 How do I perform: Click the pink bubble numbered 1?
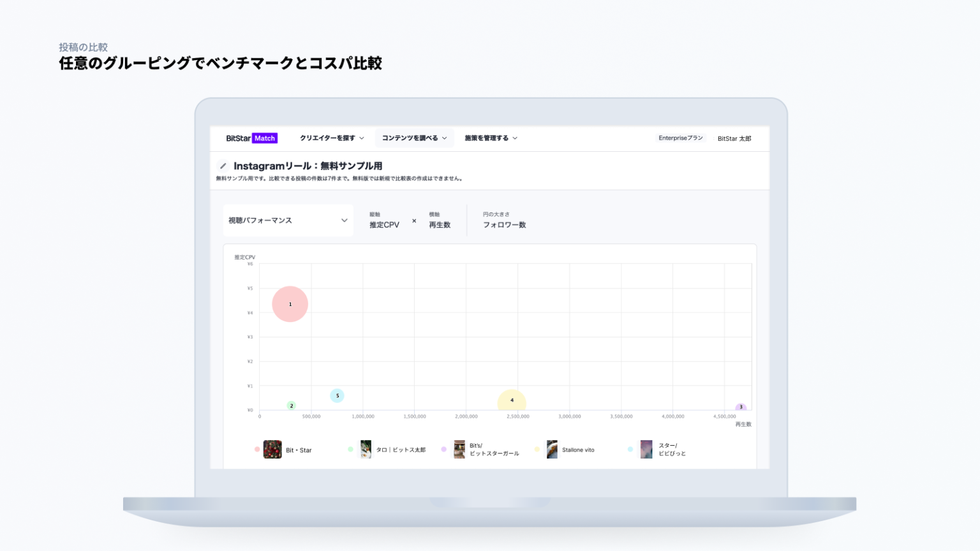point(290,304)
